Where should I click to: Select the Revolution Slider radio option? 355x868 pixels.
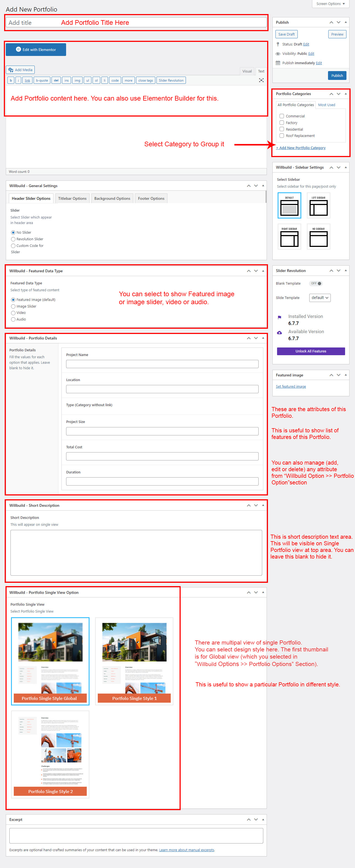(13, 239)
